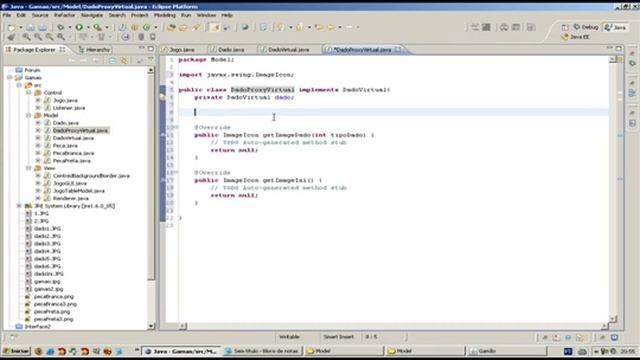640x360 pixels.
Task: Click the Link with Editor icon
Action: click(124, 60)
